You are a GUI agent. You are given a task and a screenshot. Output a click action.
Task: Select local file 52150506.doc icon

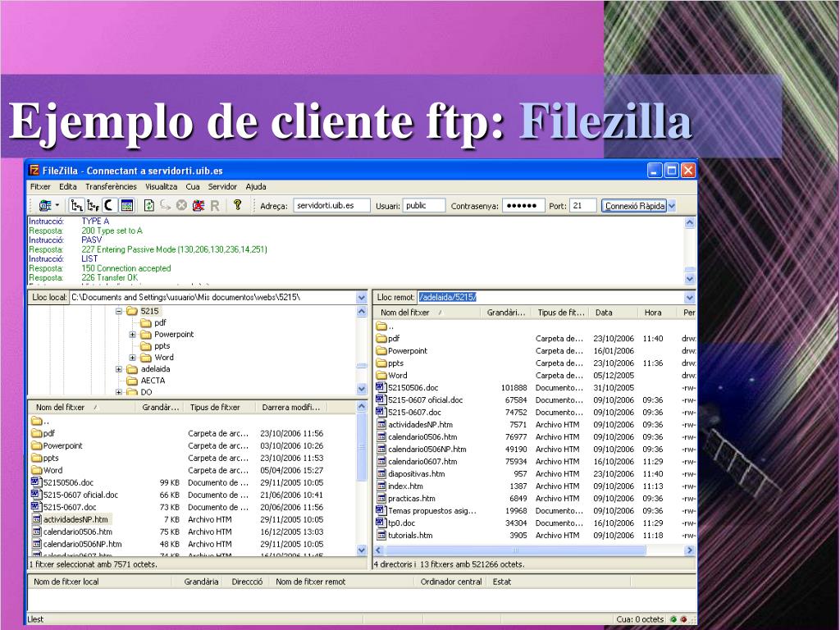tap(36, 482)
